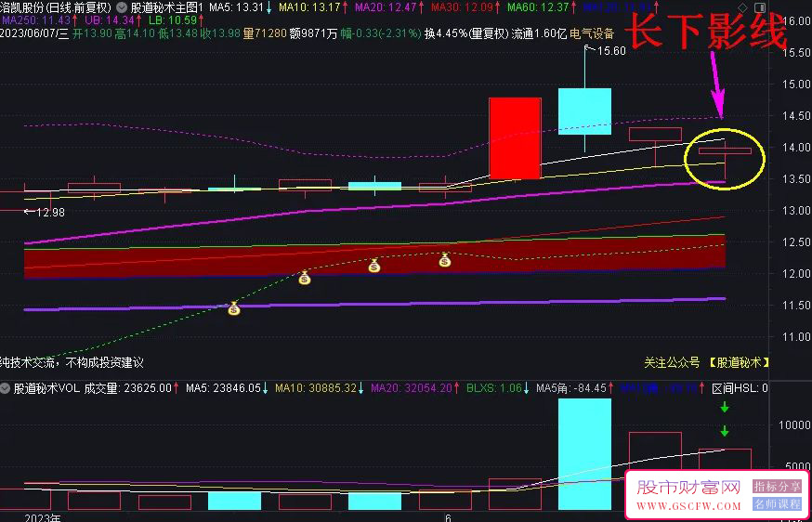Image resolution: width=812 pixels, height=522 pixels.
Task: Select the cyan candlestick with 15.60 high
Action: pos(584,111)
